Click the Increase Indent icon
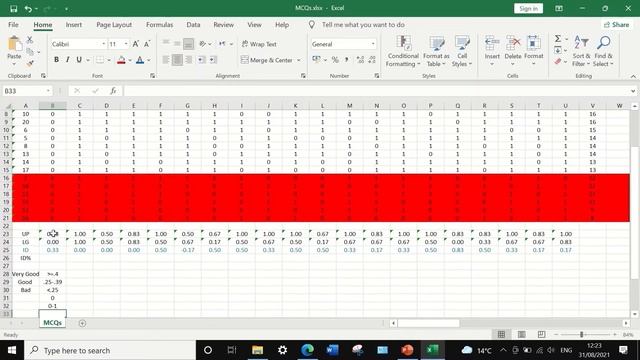Screen dimensions: 640x360 [x=213, y=60]
